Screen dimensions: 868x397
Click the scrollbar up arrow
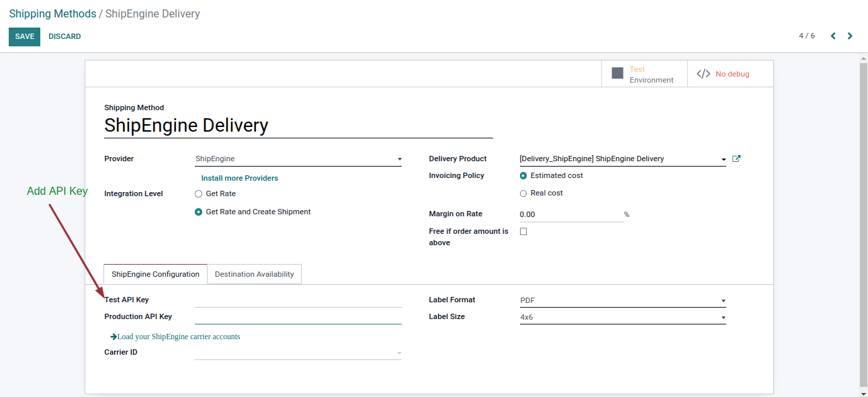click(864, 58)
